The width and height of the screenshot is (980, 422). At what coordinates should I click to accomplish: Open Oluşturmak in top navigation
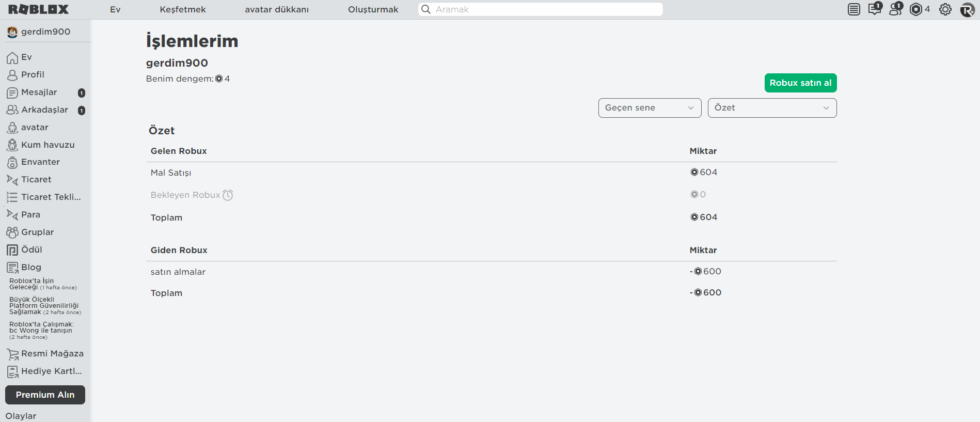373,9
